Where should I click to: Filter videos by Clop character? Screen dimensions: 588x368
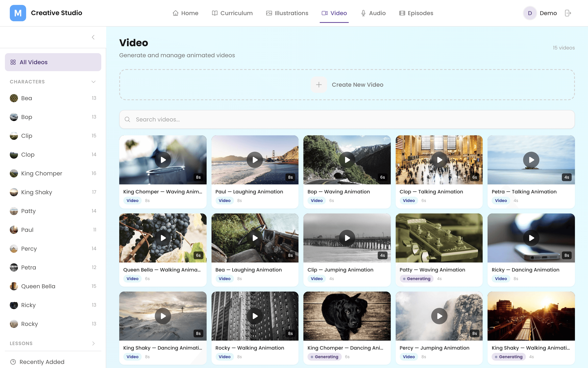[53, 155]
